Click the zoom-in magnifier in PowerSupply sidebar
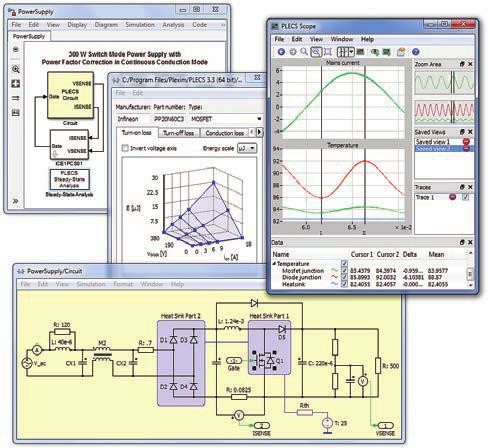 [16, 69]
